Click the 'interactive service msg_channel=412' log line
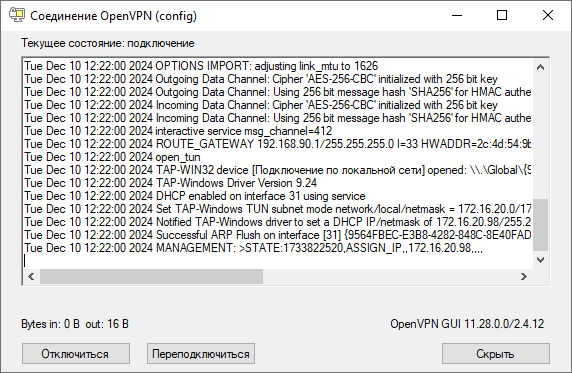572x373 pixels. coord(178,131)
